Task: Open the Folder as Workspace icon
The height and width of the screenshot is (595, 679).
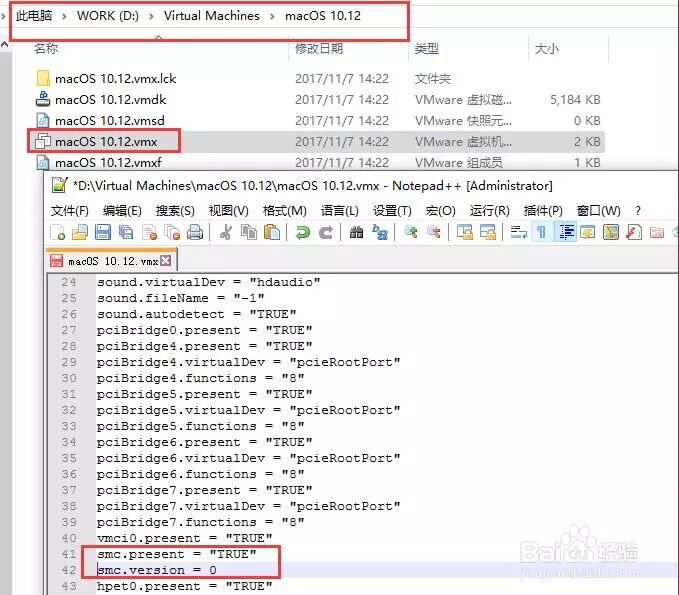Action: [657, 233]
